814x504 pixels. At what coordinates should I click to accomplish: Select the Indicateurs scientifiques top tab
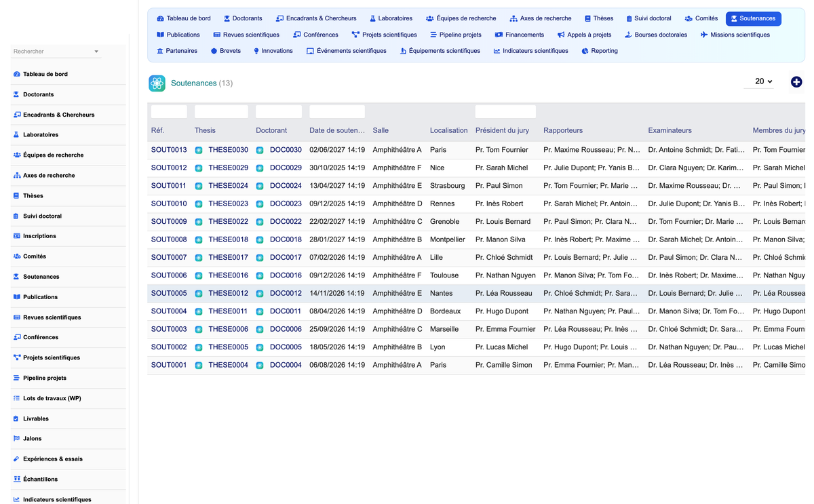tap(530, 51)
